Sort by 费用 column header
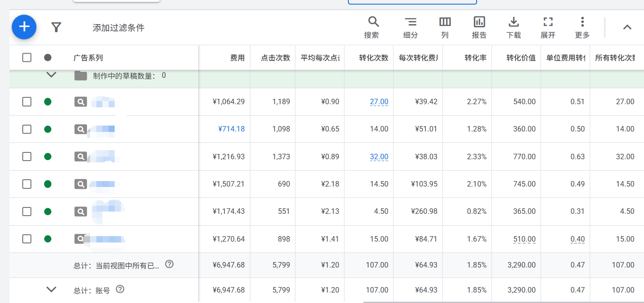644x303 pixels. [237, 58]
